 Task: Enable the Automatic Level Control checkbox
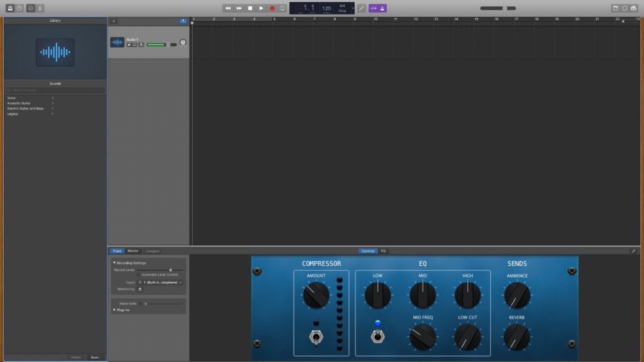coord(138,275)
